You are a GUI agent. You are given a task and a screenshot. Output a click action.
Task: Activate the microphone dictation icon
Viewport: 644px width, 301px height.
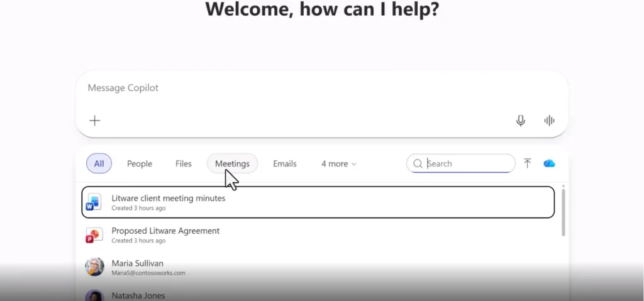520,120
